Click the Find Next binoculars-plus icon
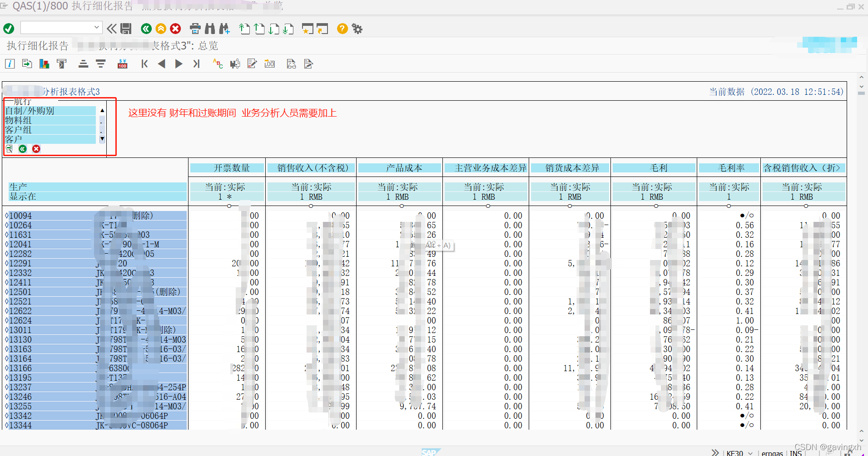 pyautogui.click(x=224, y=29)
